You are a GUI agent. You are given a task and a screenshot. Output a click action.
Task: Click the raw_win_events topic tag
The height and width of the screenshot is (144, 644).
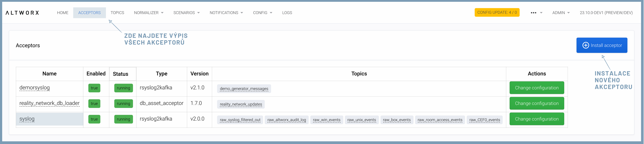(x=326, y=120)
